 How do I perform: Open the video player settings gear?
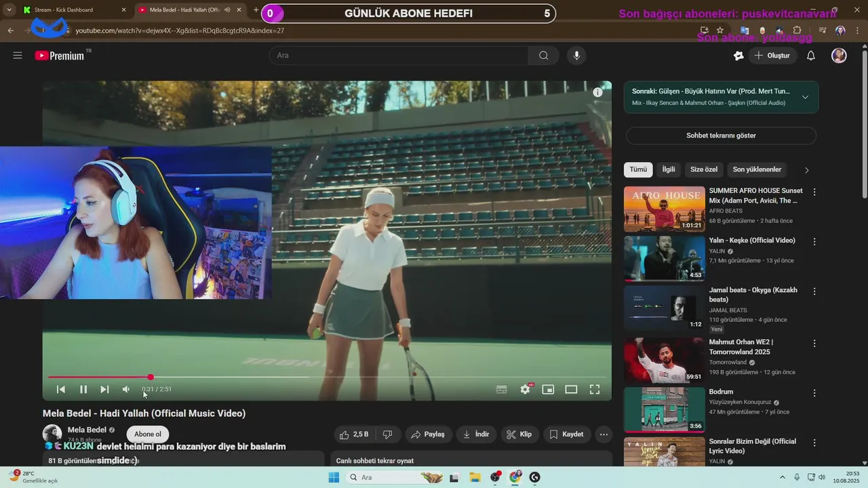tap(525, 389)
